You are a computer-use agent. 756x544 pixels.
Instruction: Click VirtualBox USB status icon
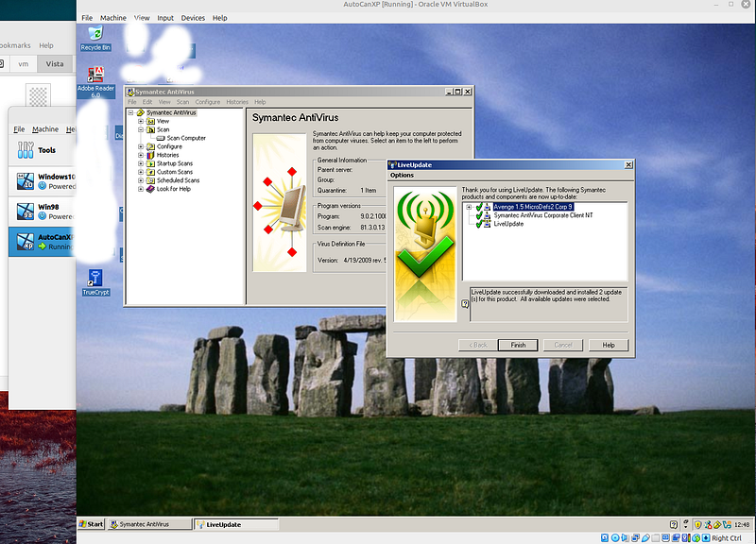coord(646,537)
